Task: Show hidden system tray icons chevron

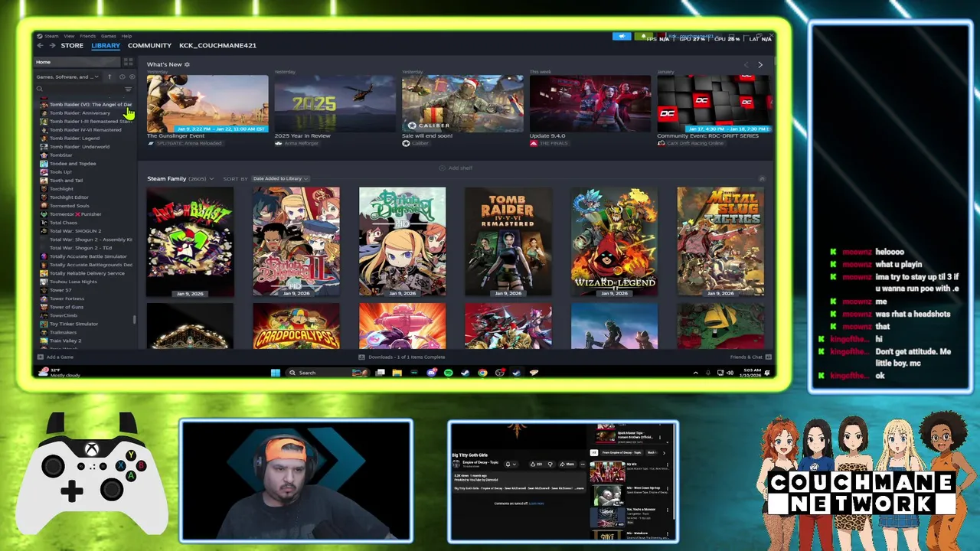Action: point(695,373)
